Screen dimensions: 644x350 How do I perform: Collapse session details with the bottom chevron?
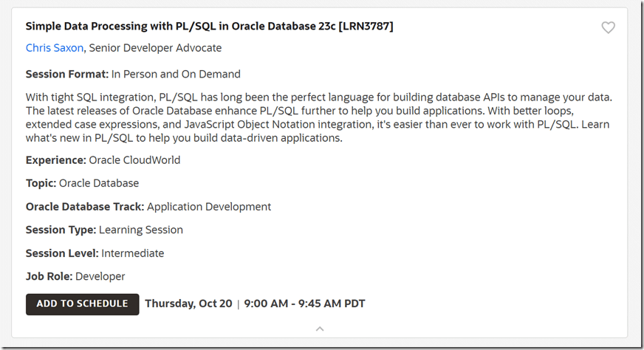click(x=320, y=329)
